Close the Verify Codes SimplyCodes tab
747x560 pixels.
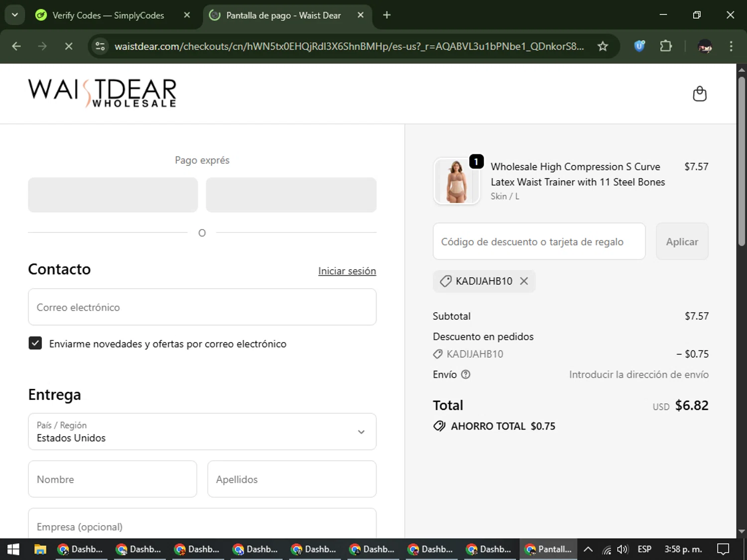187,15
